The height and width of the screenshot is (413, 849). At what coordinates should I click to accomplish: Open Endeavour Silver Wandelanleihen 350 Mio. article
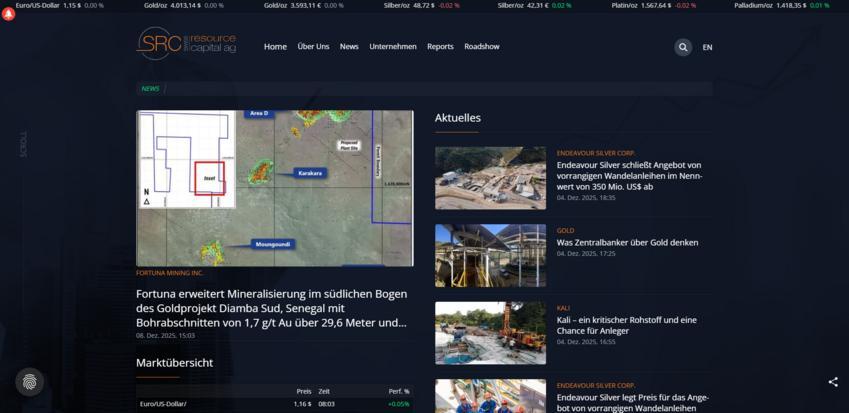(629, 175)
